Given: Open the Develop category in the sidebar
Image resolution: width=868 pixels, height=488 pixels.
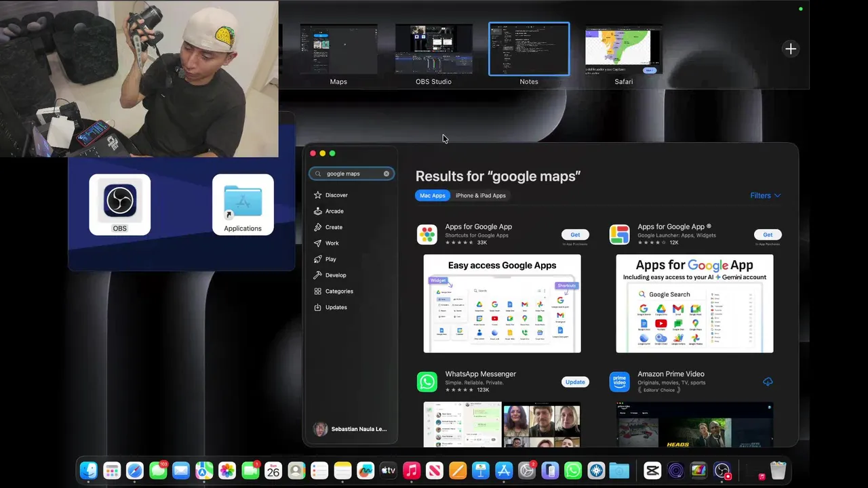Looking at the screenshot, I should coord(330,275).
